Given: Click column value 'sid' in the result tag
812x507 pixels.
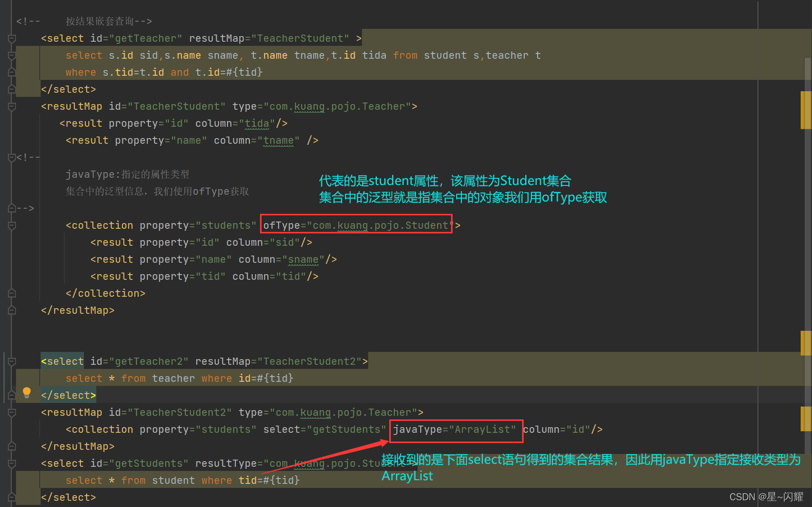Looking at the screenshot, I should click(x=285, y=243).
